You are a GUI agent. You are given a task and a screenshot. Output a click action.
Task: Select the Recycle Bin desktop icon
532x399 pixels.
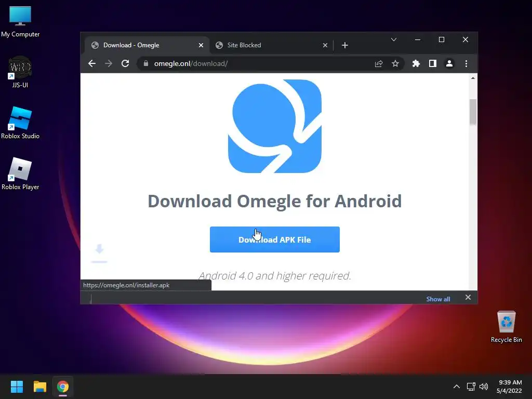coord(506,327)
